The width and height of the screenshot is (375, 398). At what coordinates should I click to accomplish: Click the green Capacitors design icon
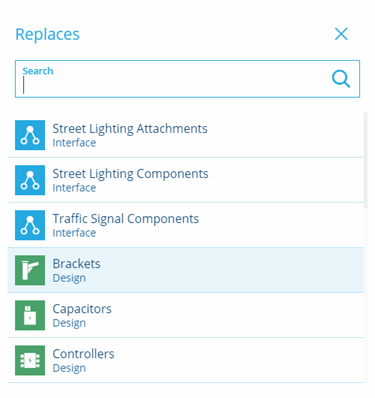30,315
